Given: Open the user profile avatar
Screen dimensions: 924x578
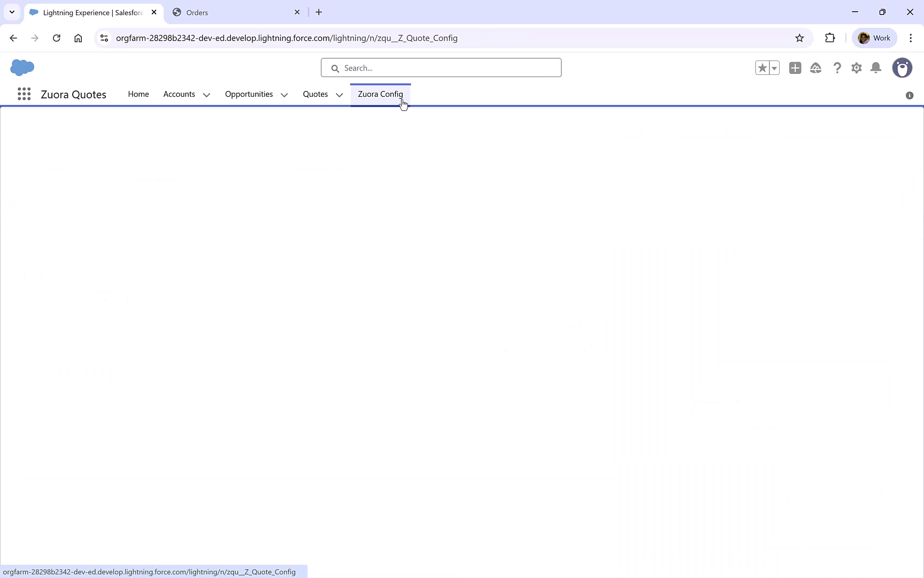Looking at the screenshot, I should 903,68.
